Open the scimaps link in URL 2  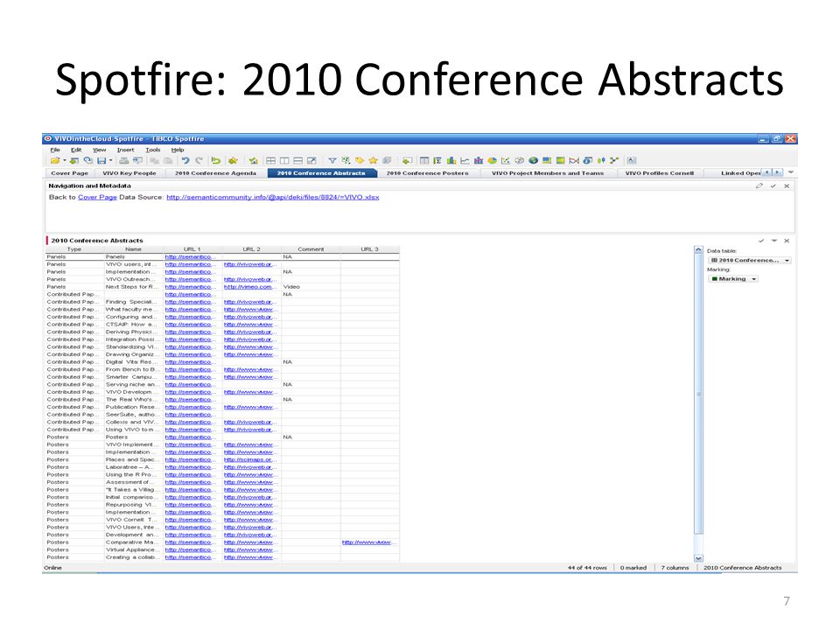click(248, 459)
